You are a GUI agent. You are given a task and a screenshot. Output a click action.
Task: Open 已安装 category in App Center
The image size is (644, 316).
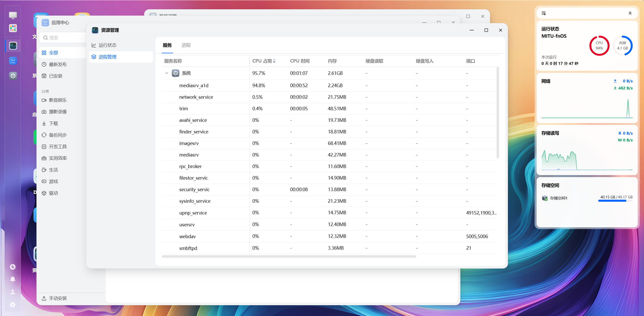click(x=56, y=76)
